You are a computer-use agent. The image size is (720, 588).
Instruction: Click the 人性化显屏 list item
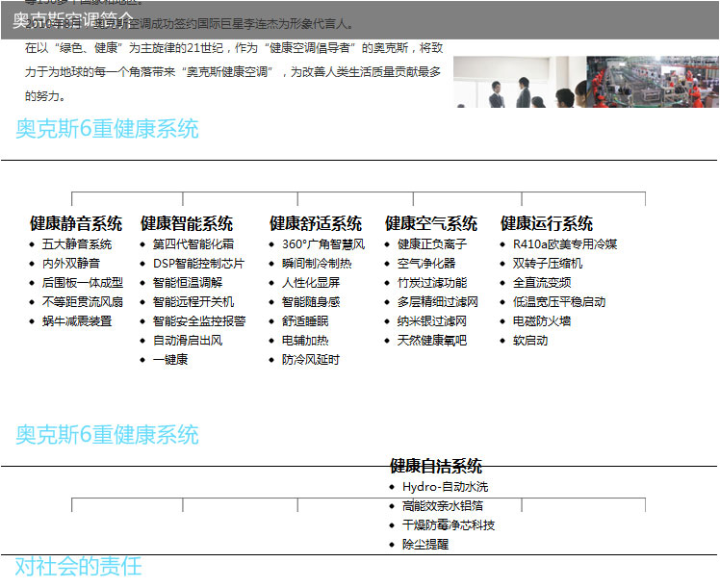tap(311, 283)
